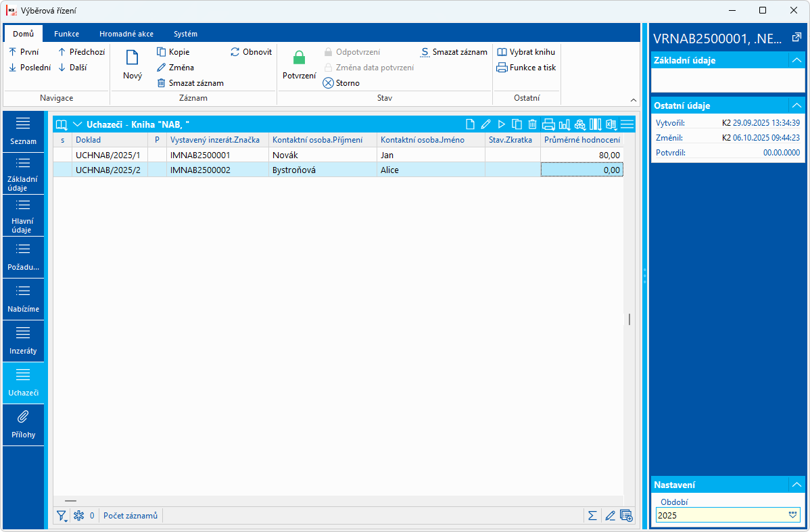
Task: Sort by Průměrné hodnocení column header
Action: point(581,140)
